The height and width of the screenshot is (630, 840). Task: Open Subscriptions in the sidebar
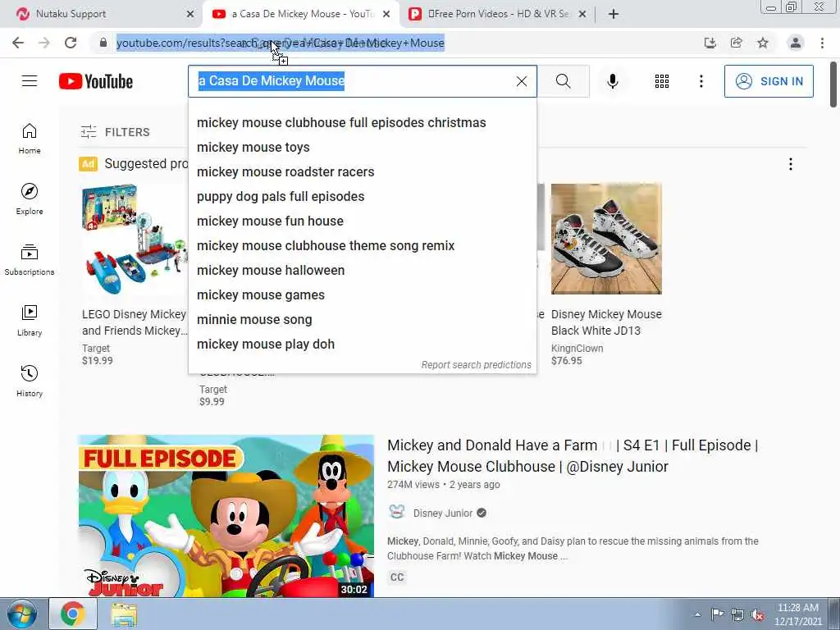tap(30, 260)
